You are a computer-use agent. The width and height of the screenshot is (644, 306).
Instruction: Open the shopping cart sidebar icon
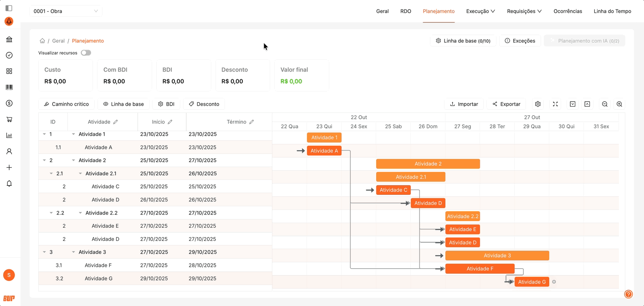click(x=9, y=120)
